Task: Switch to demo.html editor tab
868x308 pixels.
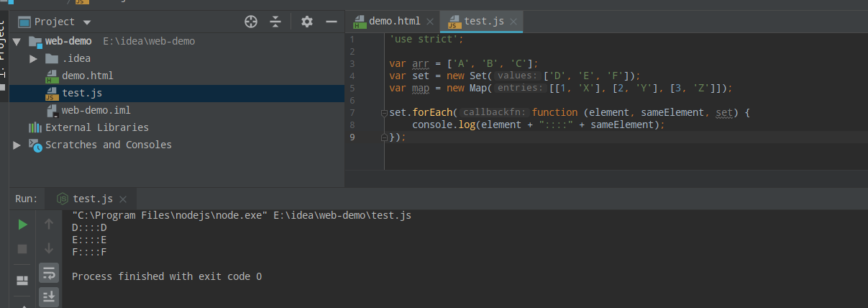Action: [395, 22]
